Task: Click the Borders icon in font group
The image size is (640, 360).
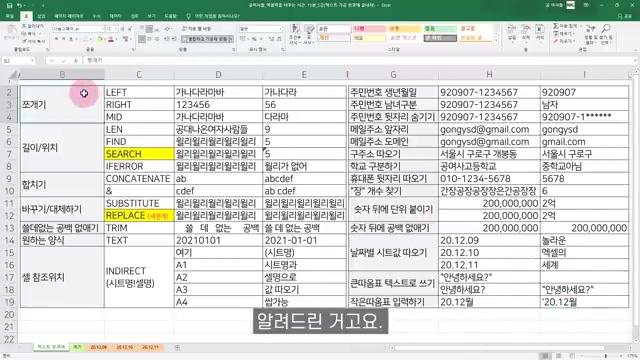Action: click(x=86, y=39)
